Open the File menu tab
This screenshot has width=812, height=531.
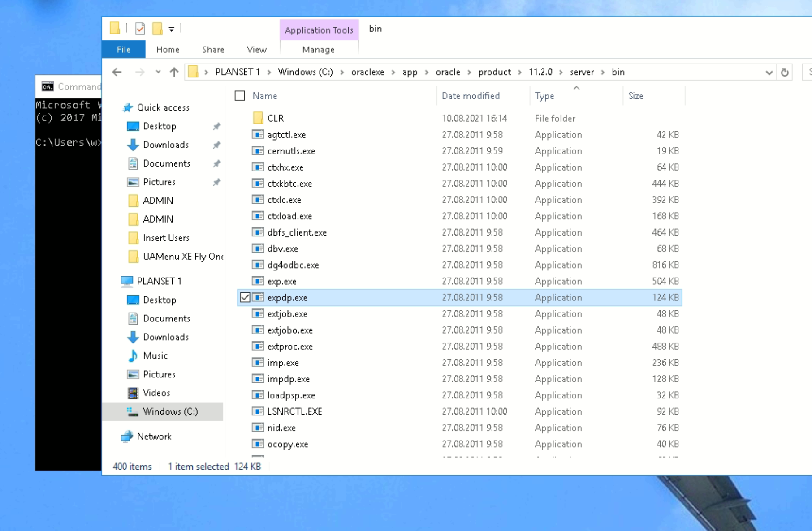tap(124, 49)
